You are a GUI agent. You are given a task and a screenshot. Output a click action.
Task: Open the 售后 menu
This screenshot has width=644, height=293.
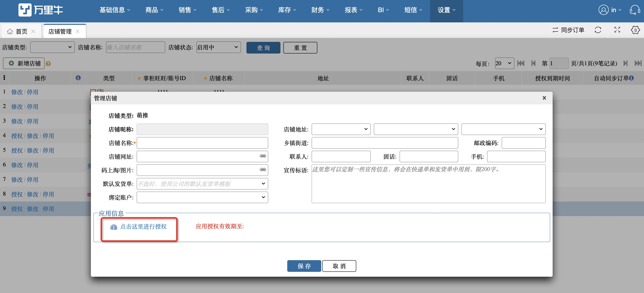point(221,10)
